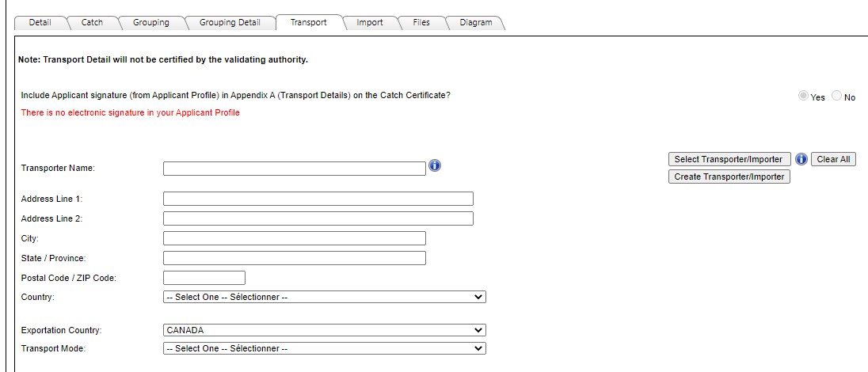Focus the Transporter Name input field
The image size is (868, 372).
click(295, 169)
